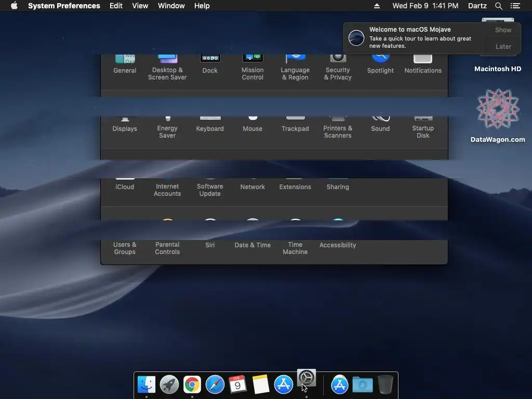Viewport: 532px width, 399px height.
Task: Open Time Machine preferences
Action: [295, 248]
